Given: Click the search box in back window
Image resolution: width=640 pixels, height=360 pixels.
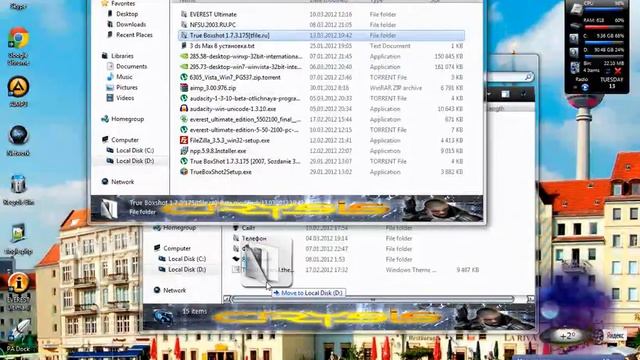Looking at the screenshot, I should tap(509, 76).
